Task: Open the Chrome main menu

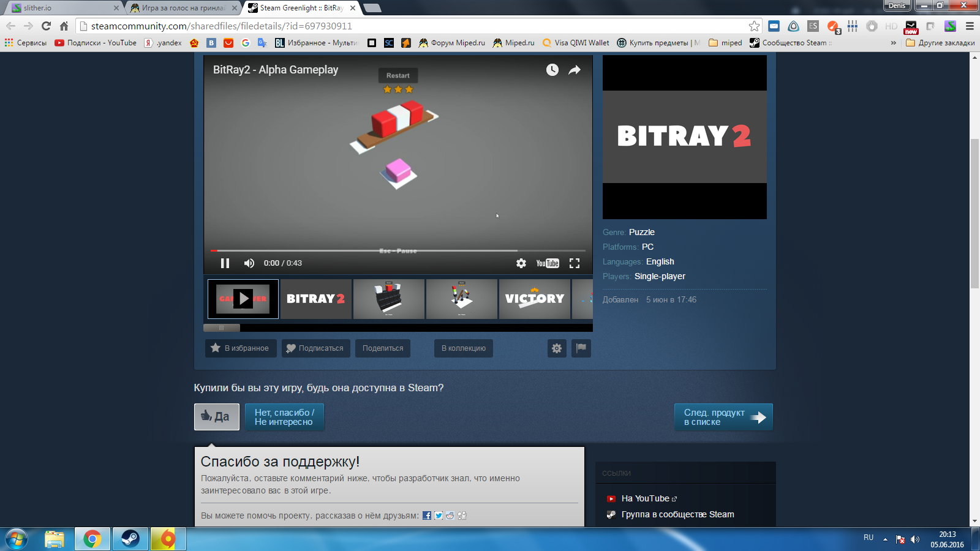Action: coord(970,26)
